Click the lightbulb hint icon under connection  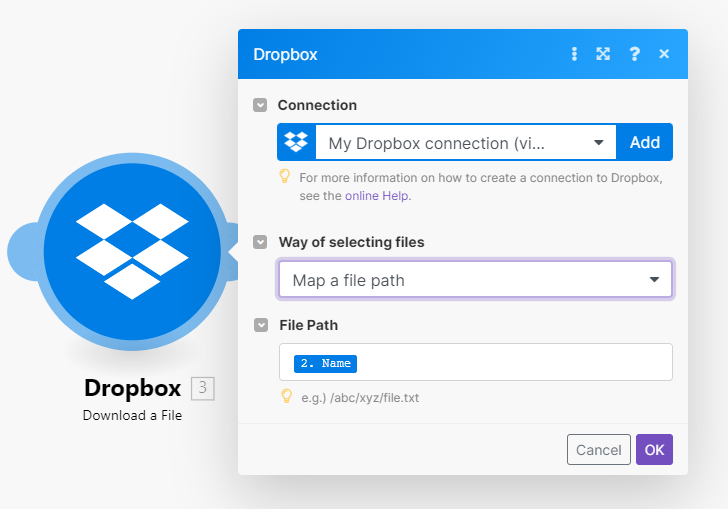tap(285, 176)
